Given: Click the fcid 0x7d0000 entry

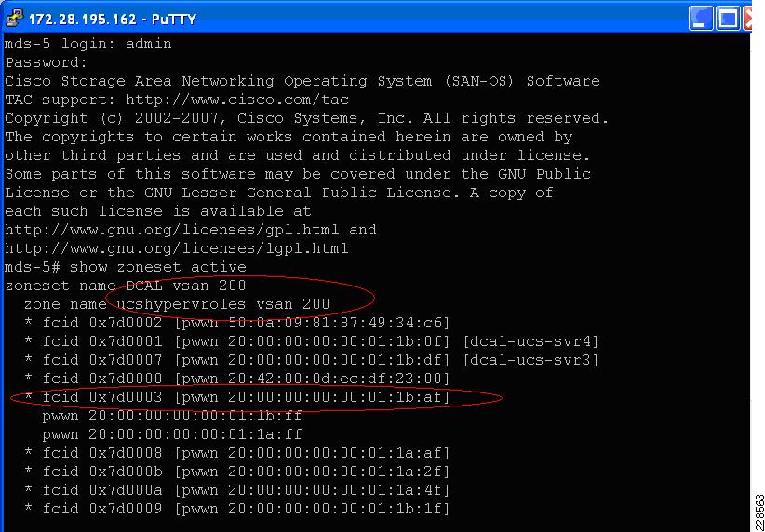Looking at the screenshot, I should (x=237, y=378).
